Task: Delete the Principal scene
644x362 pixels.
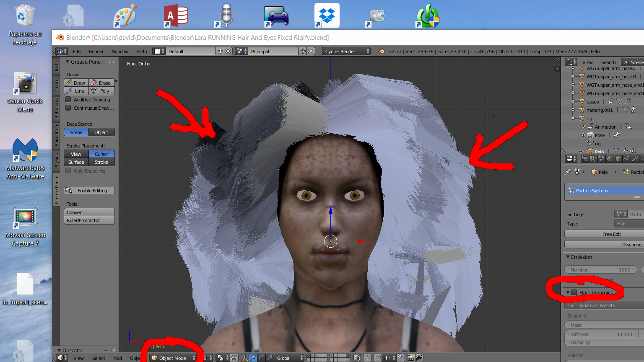Action: [311, 51]
